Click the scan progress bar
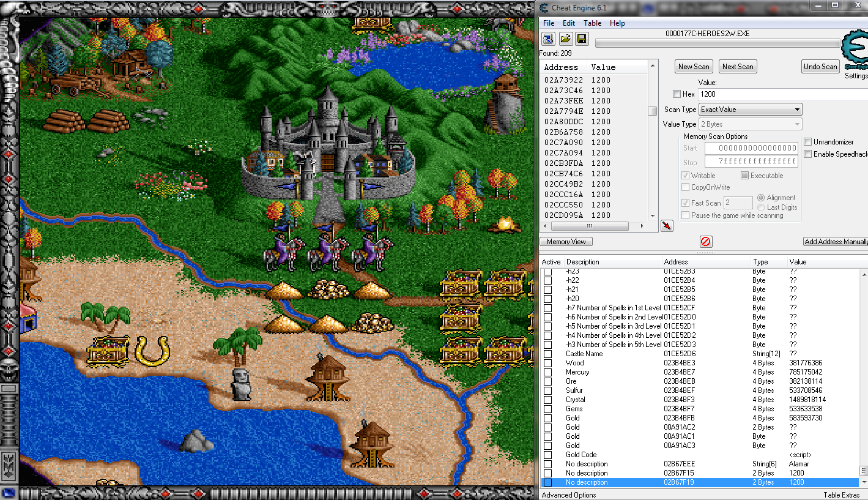This screenshot has width=868, height=500. 717,43
